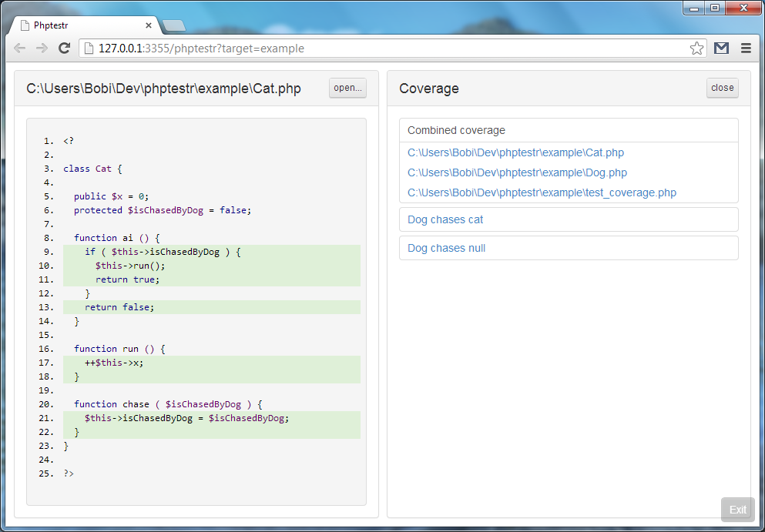Click code line 'class Cat {'
The height and width of the screenshot is (532, 765).
92,169
